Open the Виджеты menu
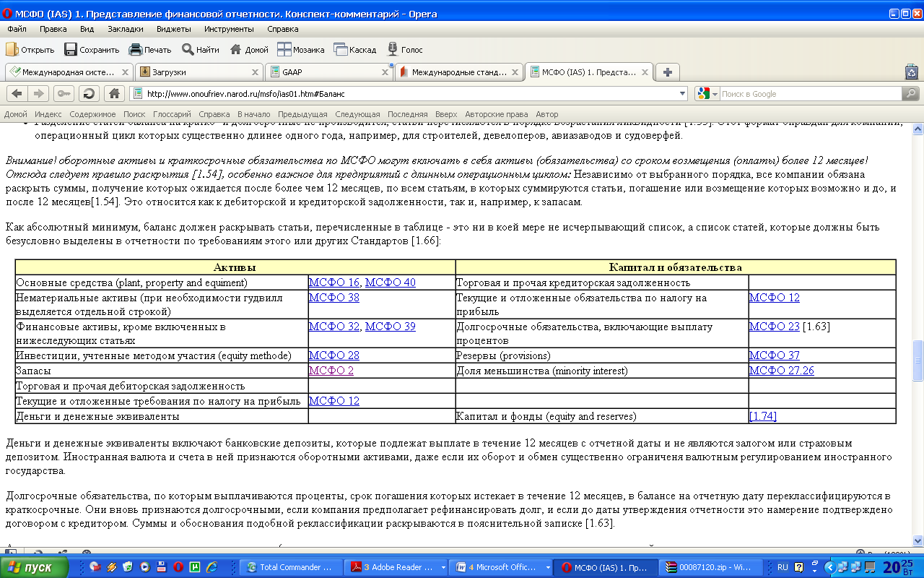 [x=173, y=29]
